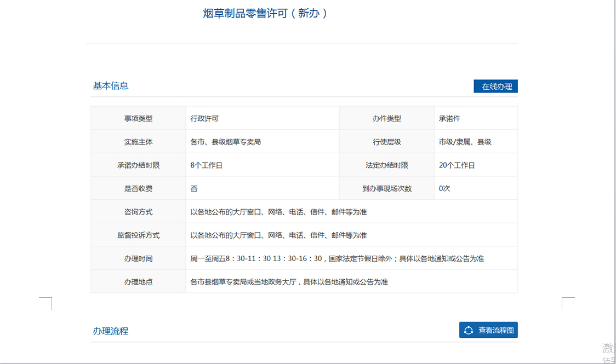
Task: Select the 办理流程 section heading
Action: 111,331
